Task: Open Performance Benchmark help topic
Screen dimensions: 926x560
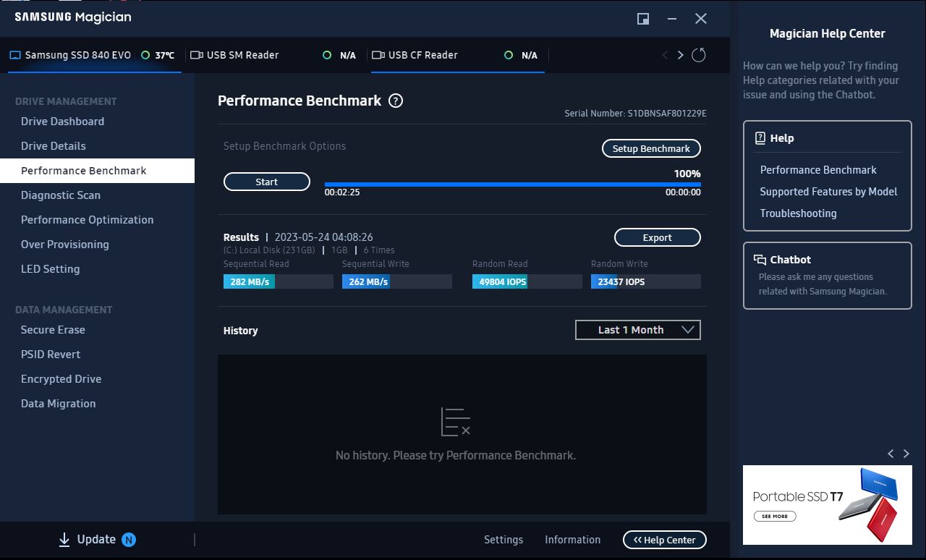Action: pyautogui.click(x=818, y=170)
